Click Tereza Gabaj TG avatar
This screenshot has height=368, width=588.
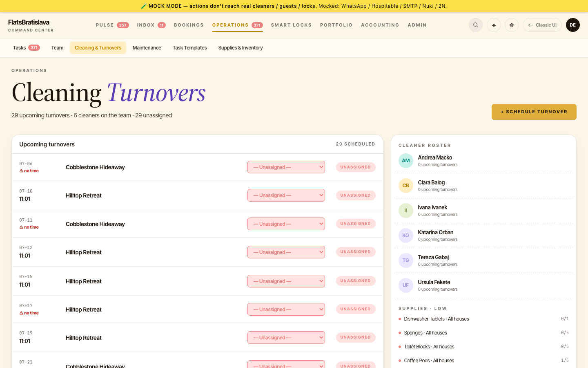click(406, 260)
